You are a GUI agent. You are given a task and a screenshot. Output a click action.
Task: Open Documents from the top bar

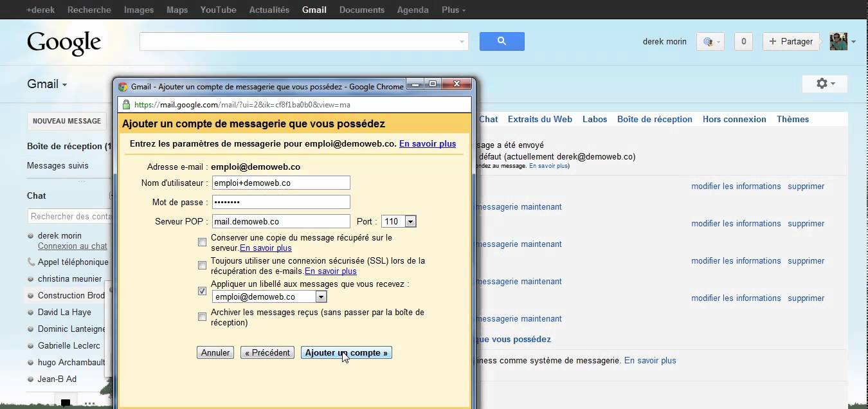362,10
